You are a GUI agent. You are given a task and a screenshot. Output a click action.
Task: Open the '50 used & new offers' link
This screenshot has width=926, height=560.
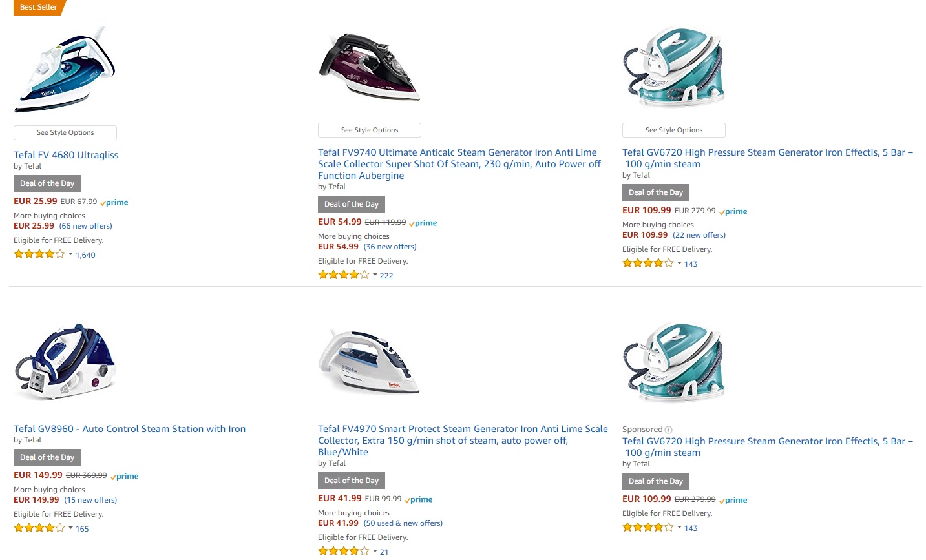[403, 523]
